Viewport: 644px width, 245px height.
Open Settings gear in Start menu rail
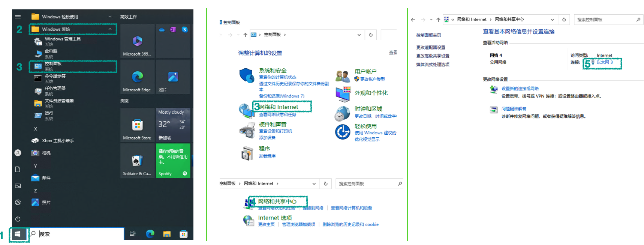pos(18,202)
